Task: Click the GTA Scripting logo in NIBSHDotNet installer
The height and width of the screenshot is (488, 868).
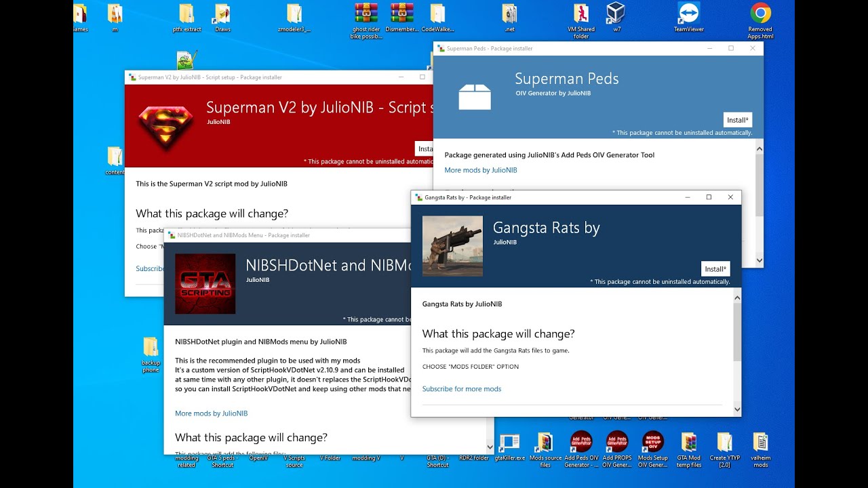Action: pos(205,284)
